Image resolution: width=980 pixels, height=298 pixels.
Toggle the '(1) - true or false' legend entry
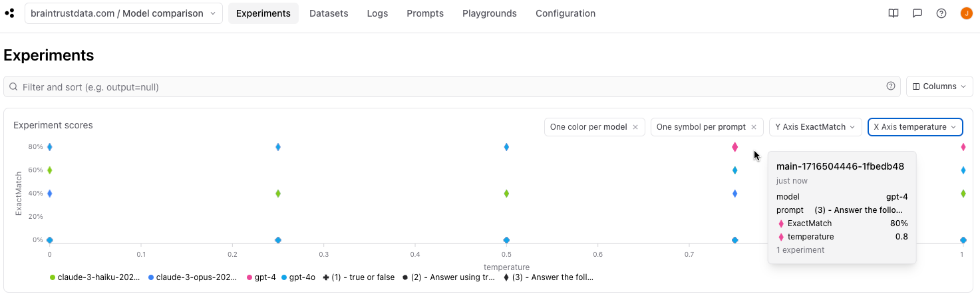tap(359, 277)
